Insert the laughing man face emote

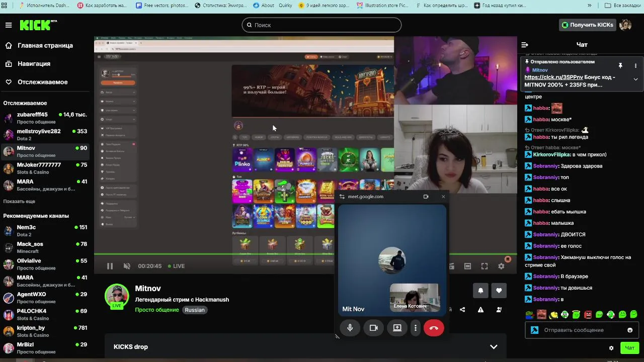point(541,315)
